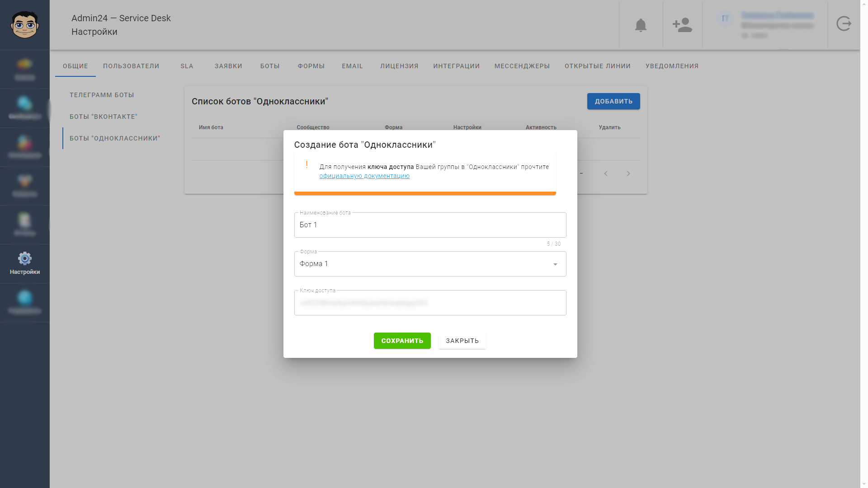Click the Закрыть button
This screenshot has width=868, height=488.
(x=462, y=341)
